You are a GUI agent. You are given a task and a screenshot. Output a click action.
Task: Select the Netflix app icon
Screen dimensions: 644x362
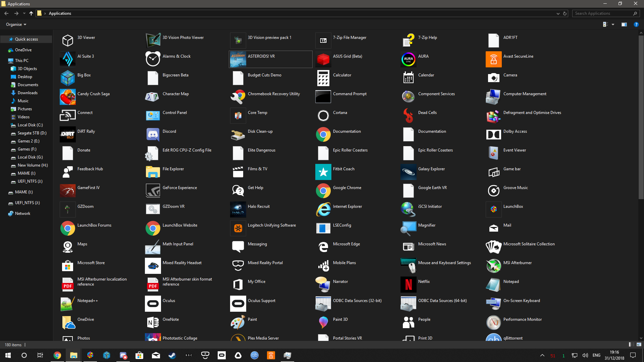409,285
